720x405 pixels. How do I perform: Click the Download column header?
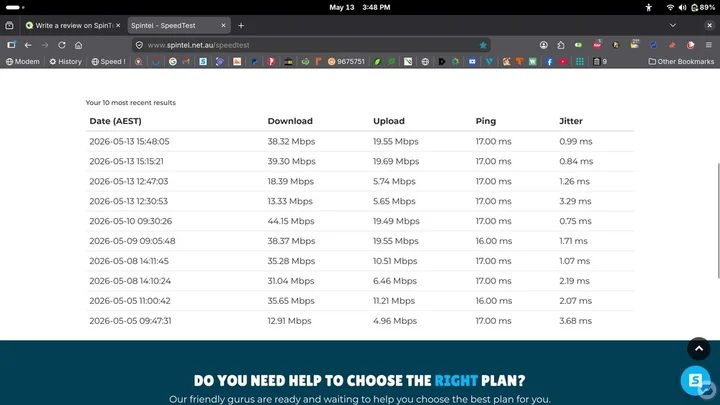coord(290,121)
